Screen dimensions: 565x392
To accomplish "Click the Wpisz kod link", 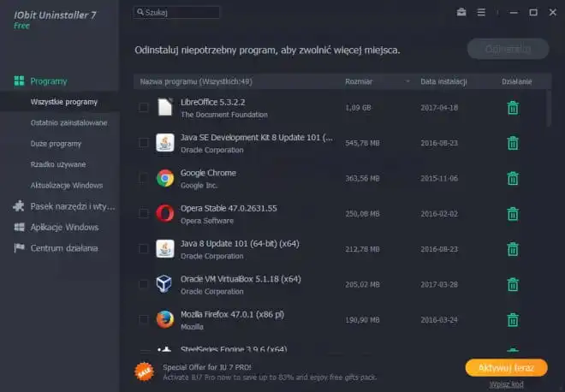I will tap(506, 384).
